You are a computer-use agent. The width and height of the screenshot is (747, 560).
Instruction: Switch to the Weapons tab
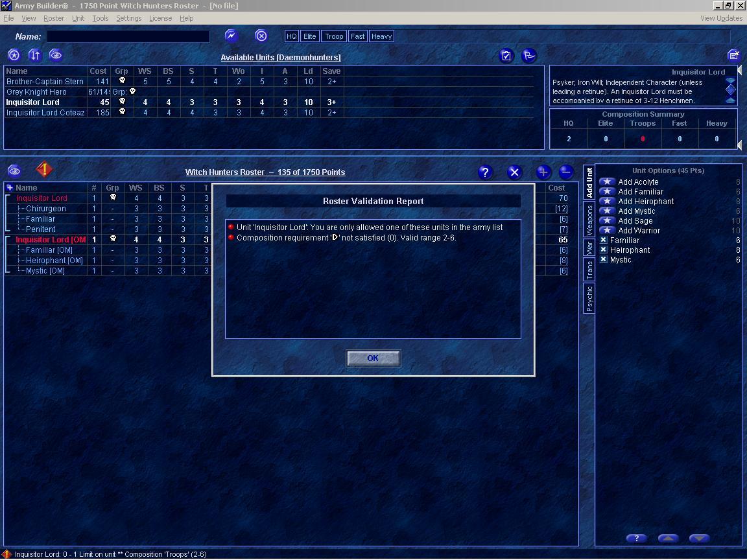pyautogui.click(x=589, y=220)
